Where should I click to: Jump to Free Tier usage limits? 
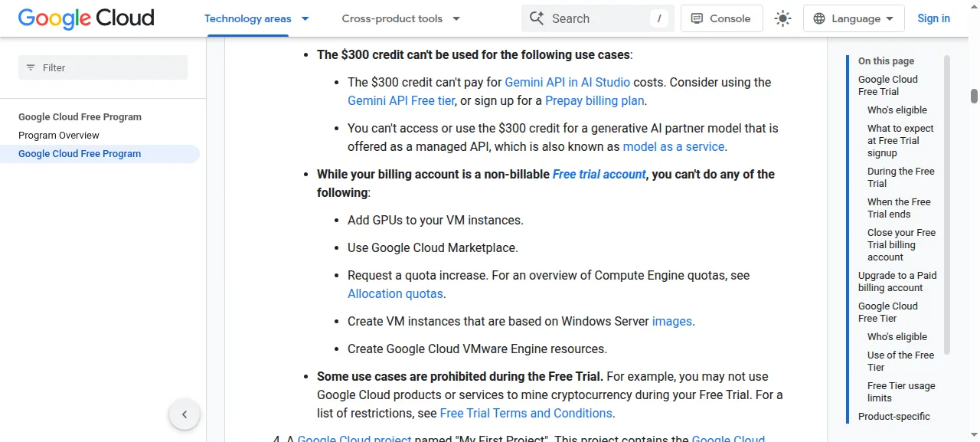coord(901,391)
